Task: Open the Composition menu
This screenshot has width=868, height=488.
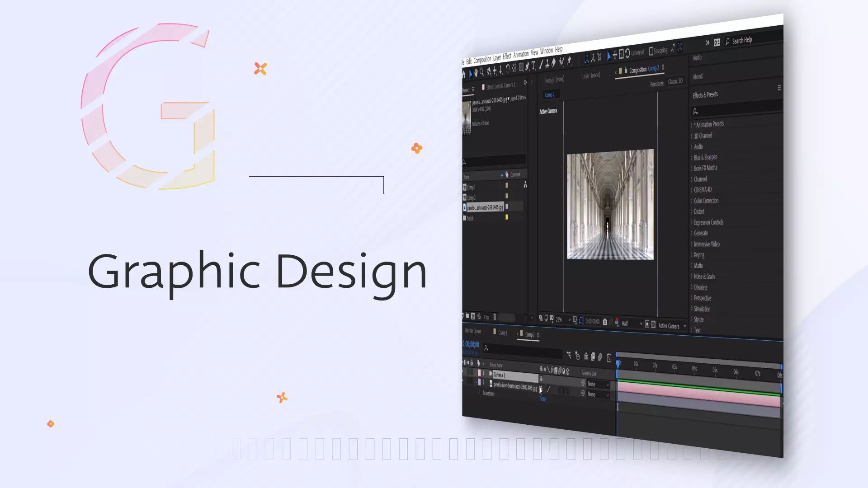Action: (x=482, y=60)
